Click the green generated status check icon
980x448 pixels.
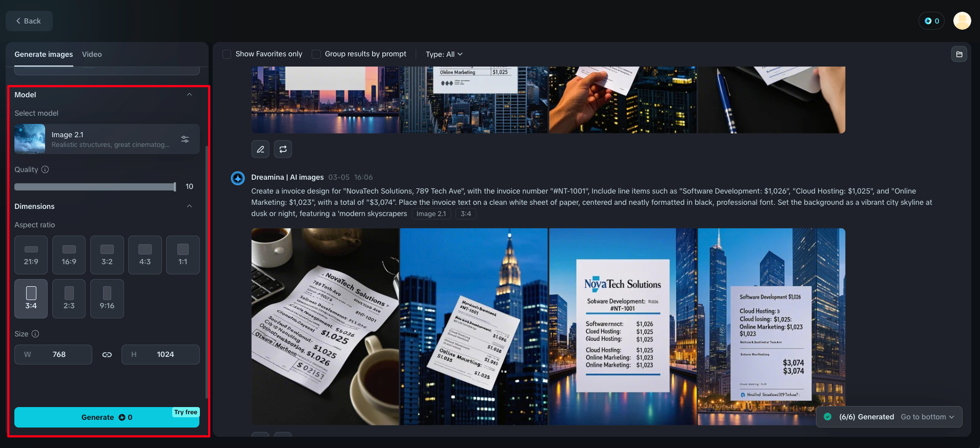827,417
